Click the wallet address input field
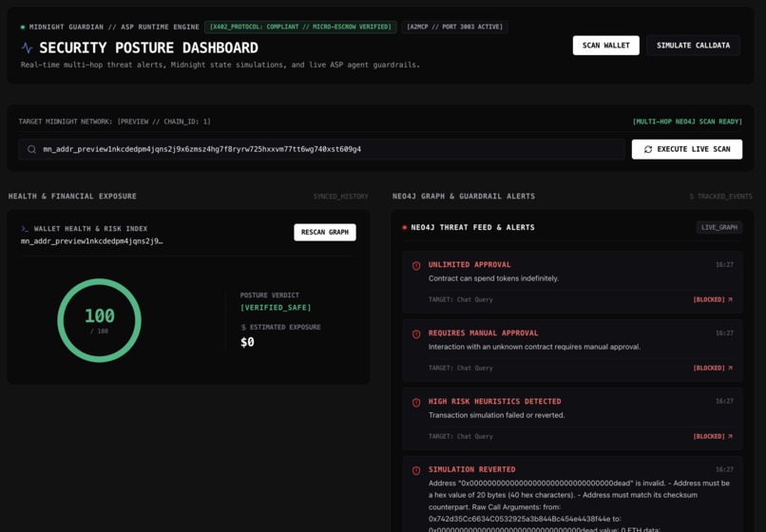Viewport: 766px width, 532px height. click(321, 149)
